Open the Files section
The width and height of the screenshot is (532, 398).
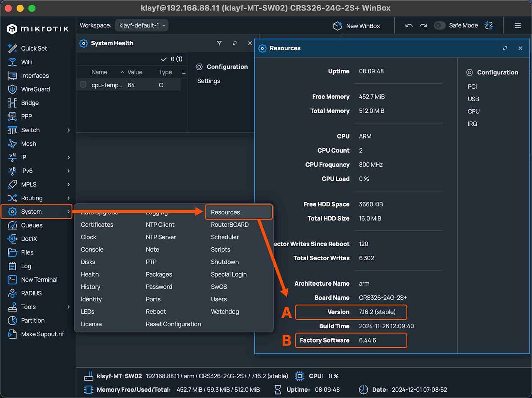pos(27,252)
